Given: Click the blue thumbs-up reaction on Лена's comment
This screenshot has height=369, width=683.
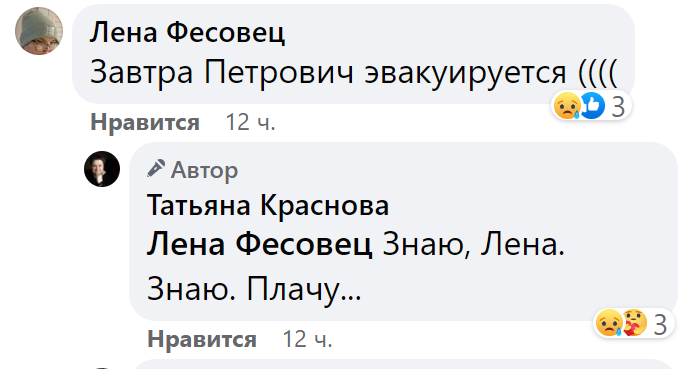Looking at the screenshot, I should [x=592, y=106].
